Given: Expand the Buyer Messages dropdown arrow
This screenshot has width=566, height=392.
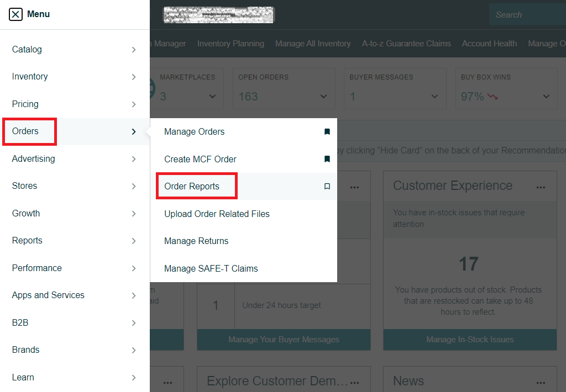Looking at the screenshot, I should 434,97.
